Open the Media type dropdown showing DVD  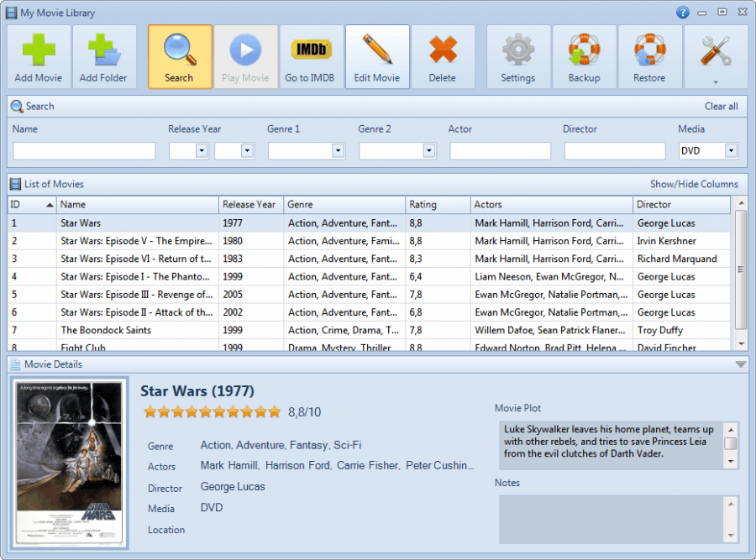point(730,151)
